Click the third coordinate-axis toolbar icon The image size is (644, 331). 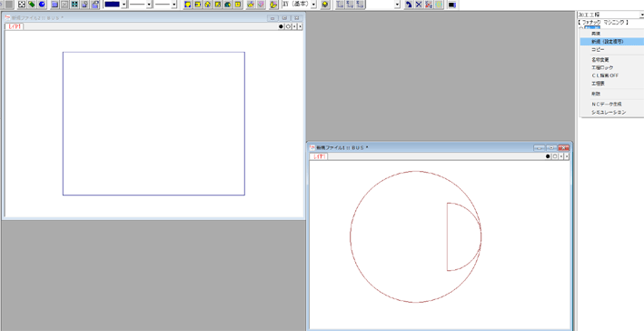(x=360, y=5)
